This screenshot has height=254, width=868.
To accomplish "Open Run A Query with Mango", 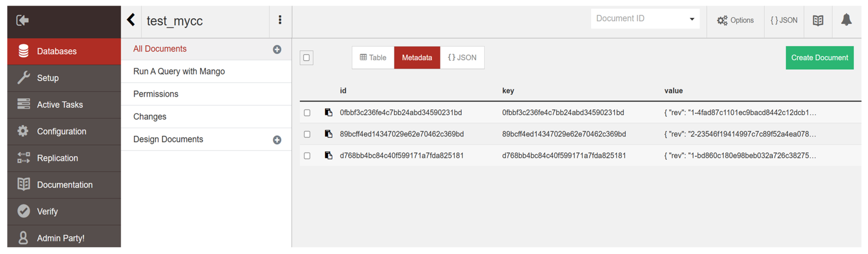I will (x=179, y=72).
